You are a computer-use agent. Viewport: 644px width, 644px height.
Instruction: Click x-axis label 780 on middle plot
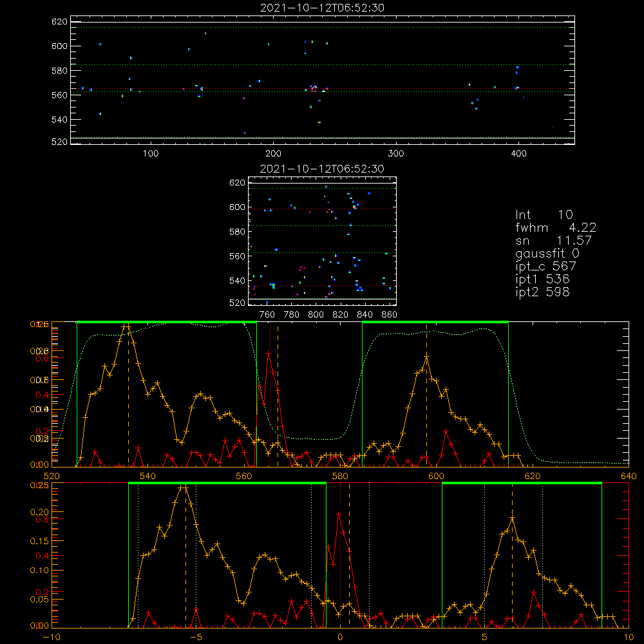tap(292, 315)
